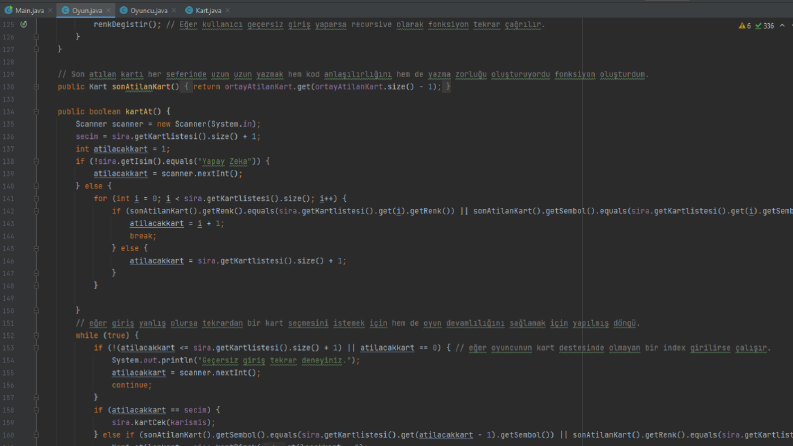The width and height of the screenshot is (793, 446).
Task: Click line number 125 in the gutter
Action: (8, 24)
